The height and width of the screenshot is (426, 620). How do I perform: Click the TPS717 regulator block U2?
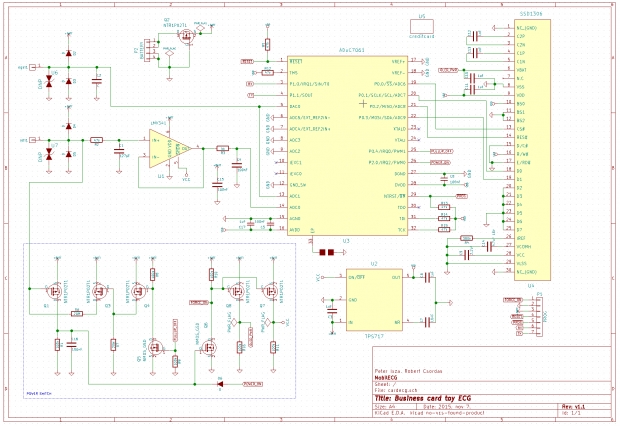374,300
